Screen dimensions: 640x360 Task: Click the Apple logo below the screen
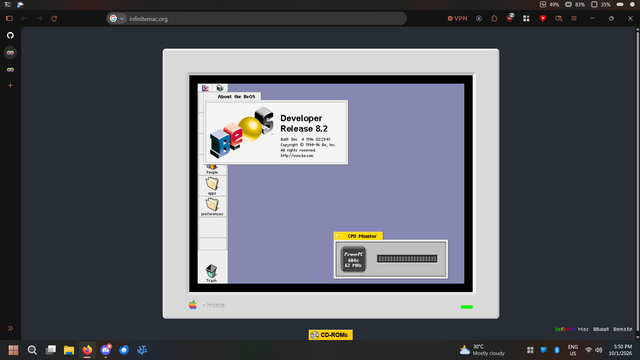tap(193, 305)
